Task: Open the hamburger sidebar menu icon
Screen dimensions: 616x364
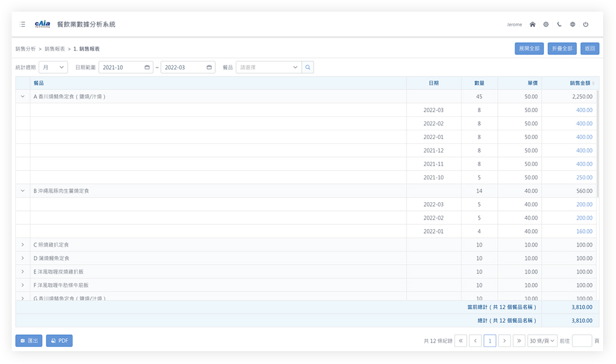Action: pyautogui.click(x=22, y=25)
